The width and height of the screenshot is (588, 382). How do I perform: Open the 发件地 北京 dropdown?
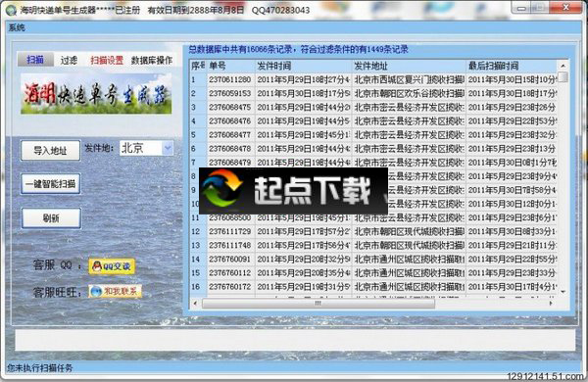pos(168,148)
